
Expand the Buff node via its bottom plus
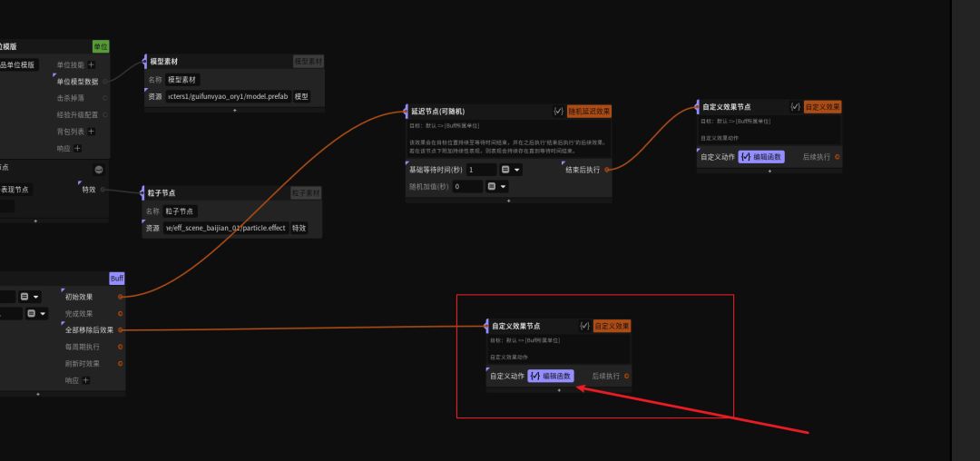(38, 394)
